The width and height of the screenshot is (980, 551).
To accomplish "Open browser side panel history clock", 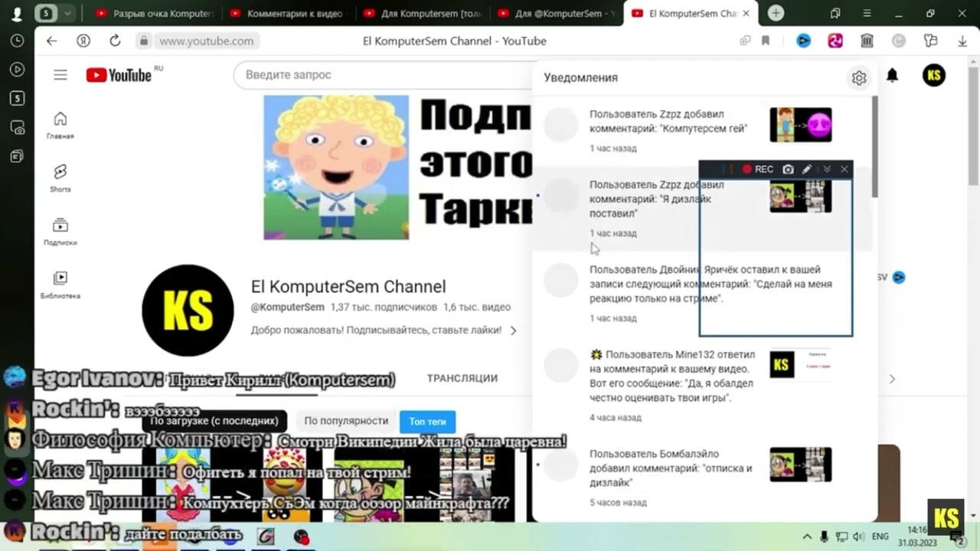I will tap(17, 41).
